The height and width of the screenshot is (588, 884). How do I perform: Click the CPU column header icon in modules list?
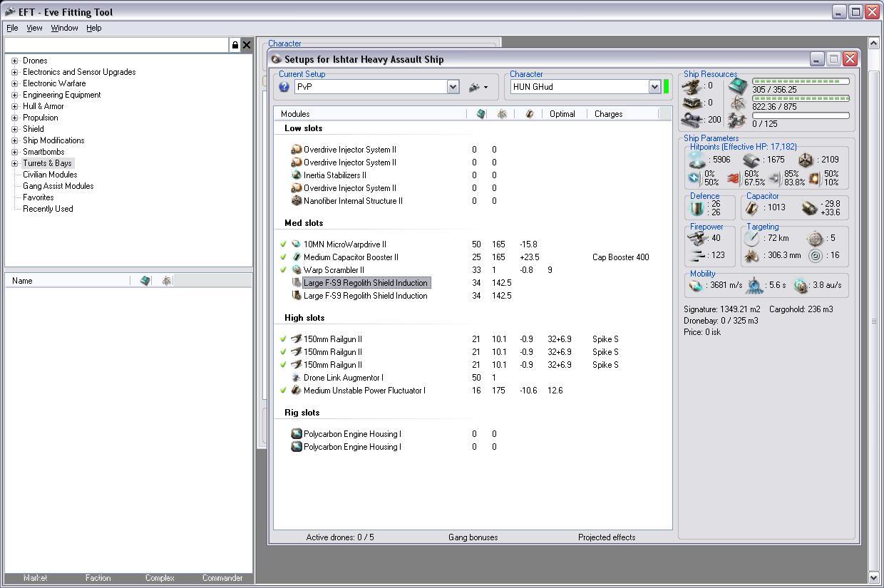pos(480,114)
